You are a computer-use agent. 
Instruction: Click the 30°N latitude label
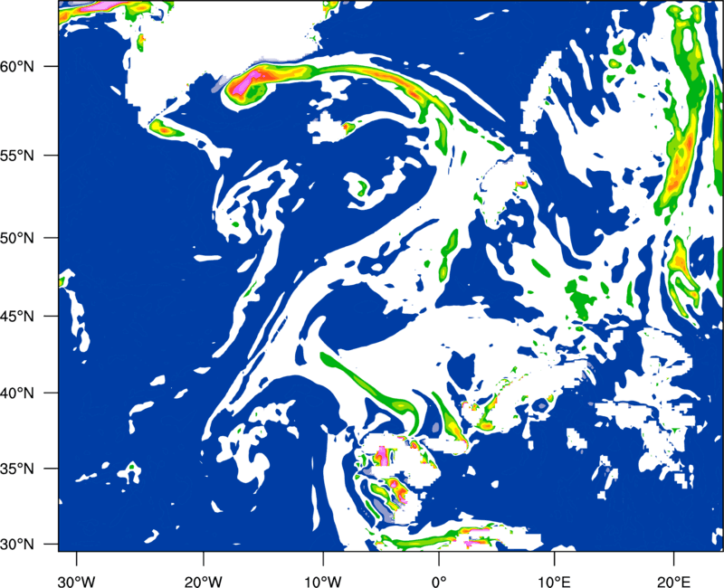tap(17, 545)
